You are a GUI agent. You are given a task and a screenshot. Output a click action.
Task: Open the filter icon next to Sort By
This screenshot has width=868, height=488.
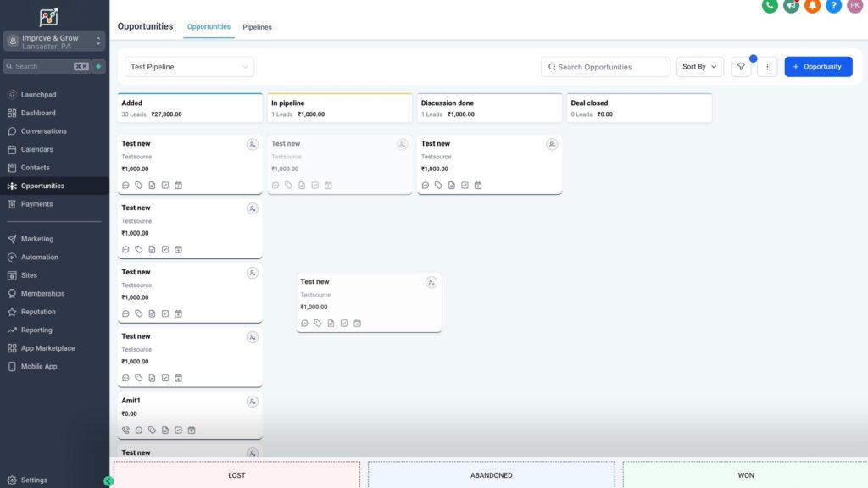pyautogui.click(x=741, y=66)
